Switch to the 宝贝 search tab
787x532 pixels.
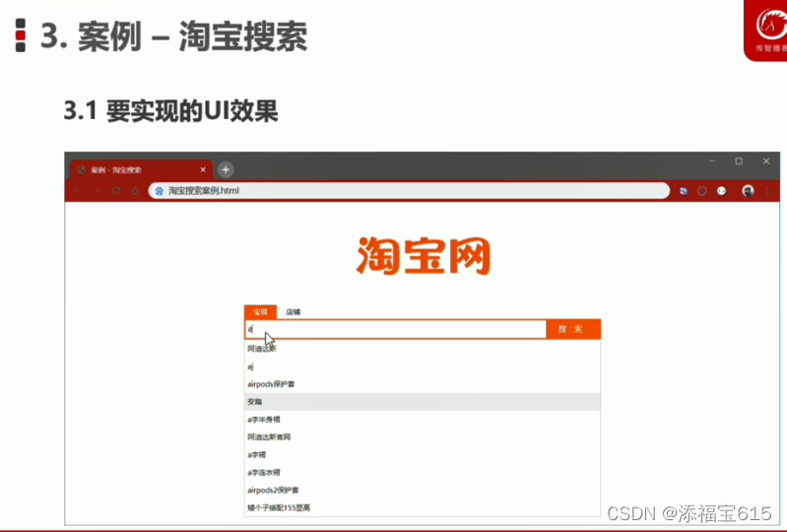pos(260,312)
